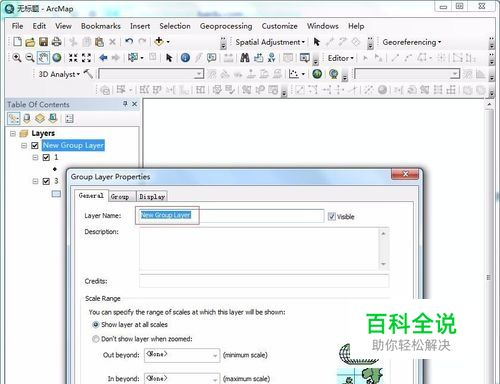This screenshot has width=500, height=384.
Task: Click the Full Extent globe icon
Action: click(57, 58)
